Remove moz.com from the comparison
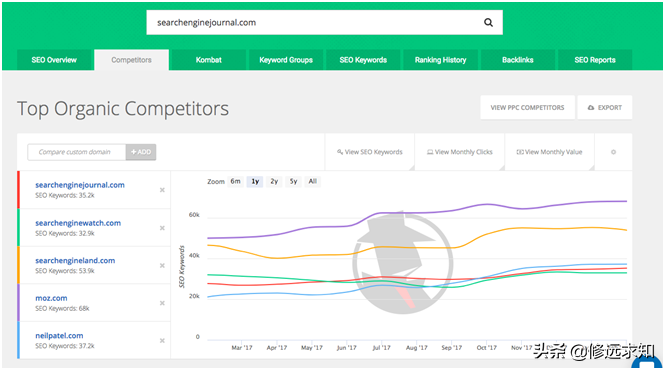 pyautogui.click(x=162, y=303)
